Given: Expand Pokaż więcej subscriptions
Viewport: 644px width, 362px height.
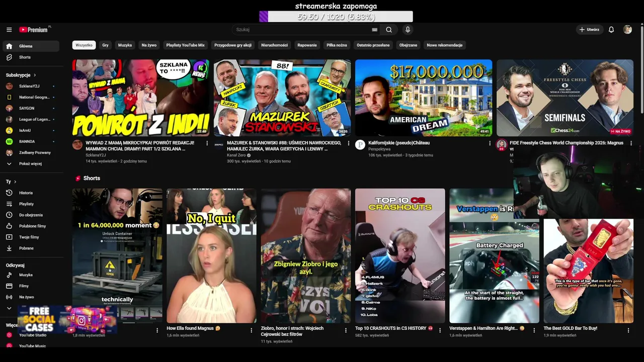Looking at the screenshot, I should tap(31, 164).
